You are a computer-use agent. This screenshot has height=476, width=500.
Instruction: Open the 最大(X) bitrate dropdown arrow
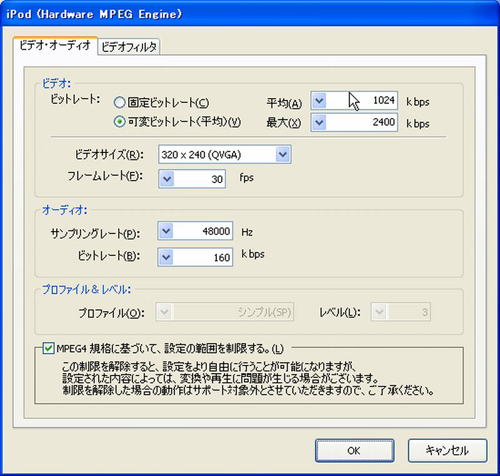coord(319,122)
